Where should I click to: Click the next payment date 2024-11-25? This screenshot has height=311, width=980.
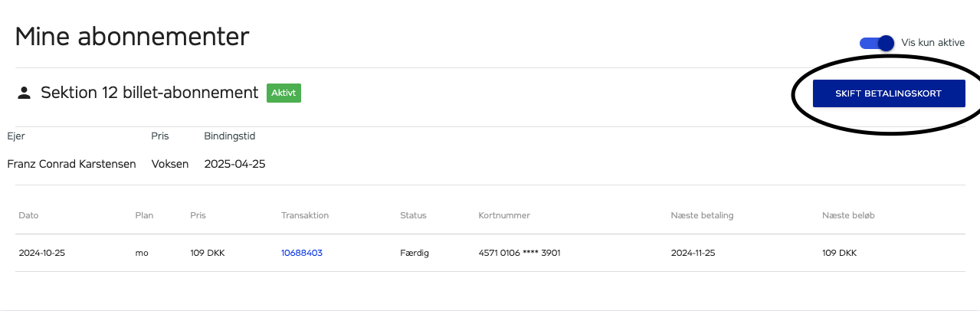(693, 253)
